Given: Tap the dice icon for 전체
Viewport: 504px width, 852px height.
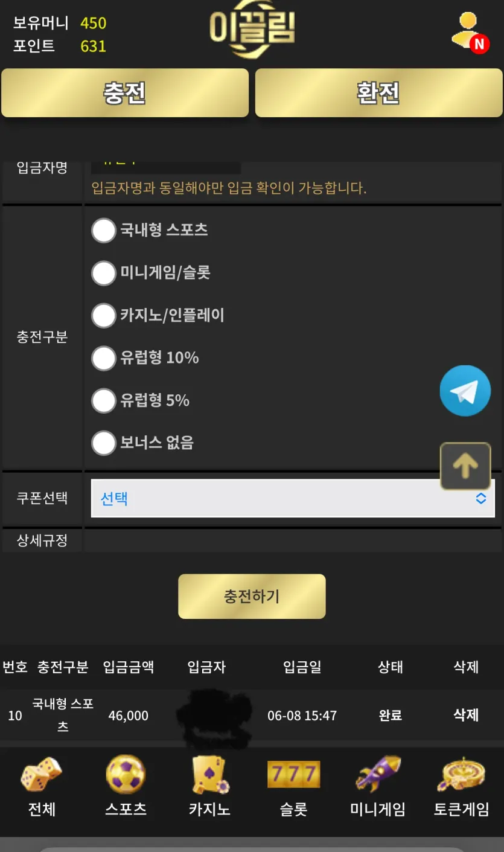Looking at the screenshot, I should tap(42, 775).
